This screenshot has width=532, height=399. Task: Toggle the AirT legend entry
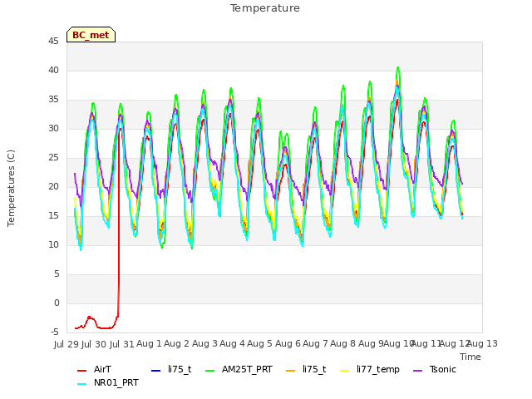[x=94, y=369]
